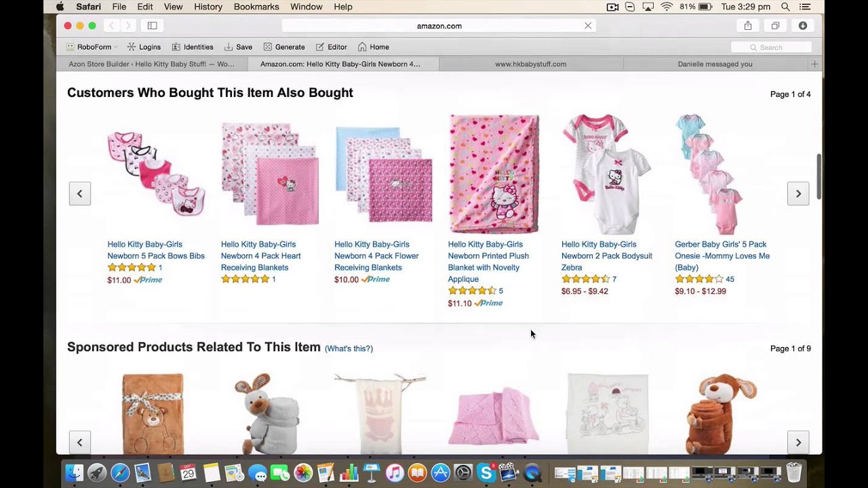
Task: Show next Sponsored Products page
Action: click(798, 443)
